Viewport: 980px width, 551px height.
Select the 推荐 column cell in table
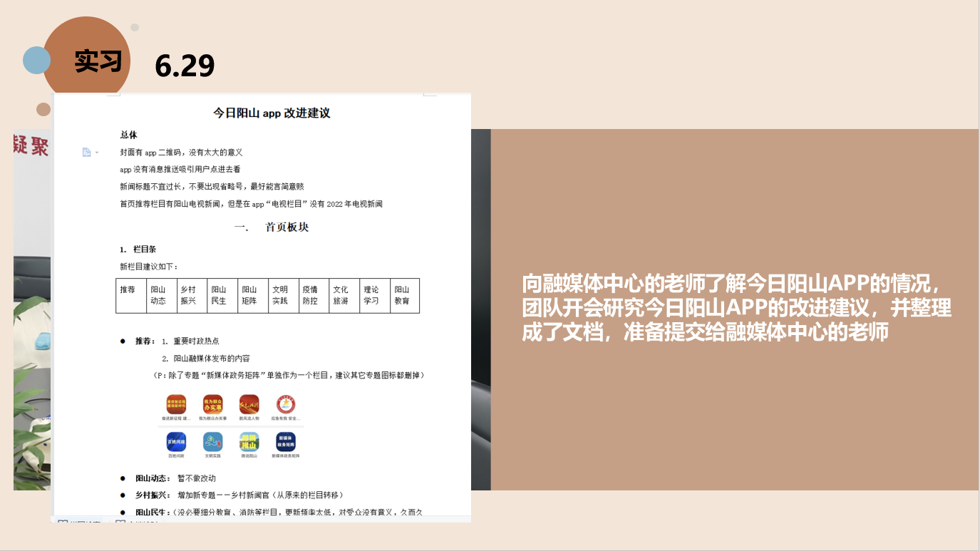click(131, 295)
